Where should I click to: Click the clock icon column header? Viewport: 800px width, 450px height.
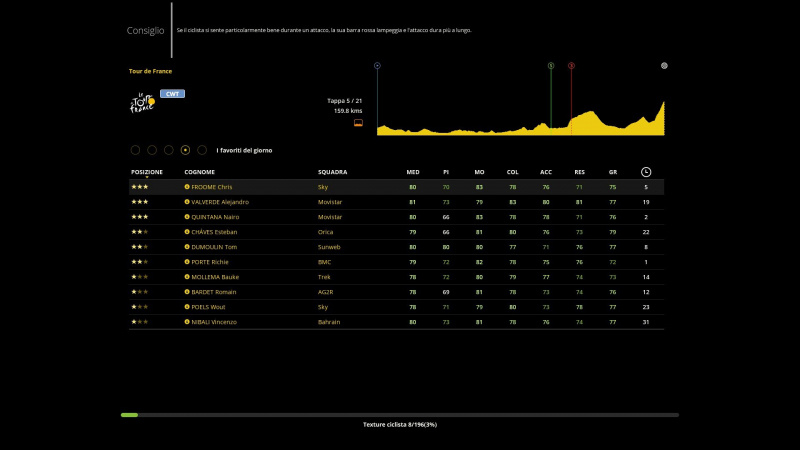point(646,172)
